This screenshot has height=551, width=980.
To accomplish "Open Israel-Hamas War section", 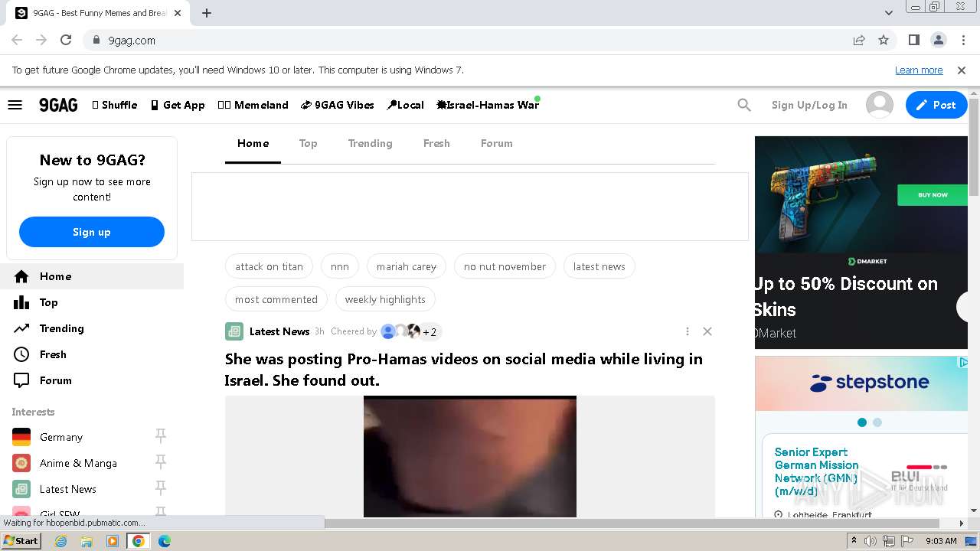I will point(488,105).
